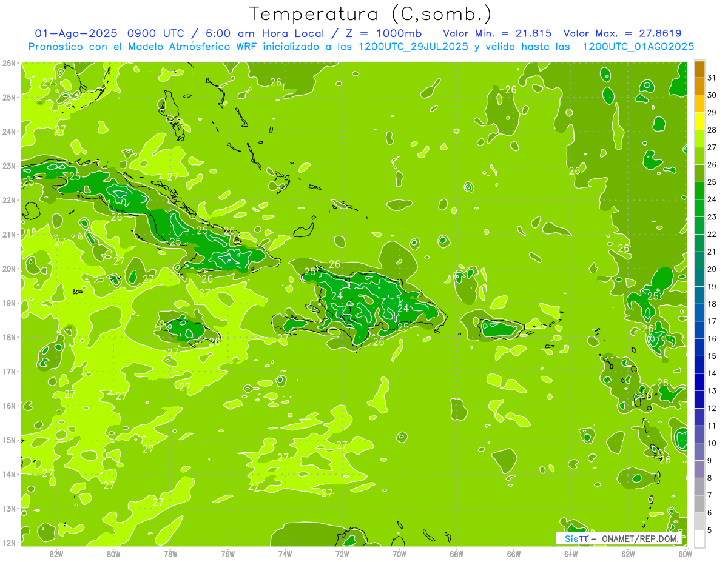Click the '12N' latitude label
The width and height of the screenshot is (728, 562).
pos(8,543)
